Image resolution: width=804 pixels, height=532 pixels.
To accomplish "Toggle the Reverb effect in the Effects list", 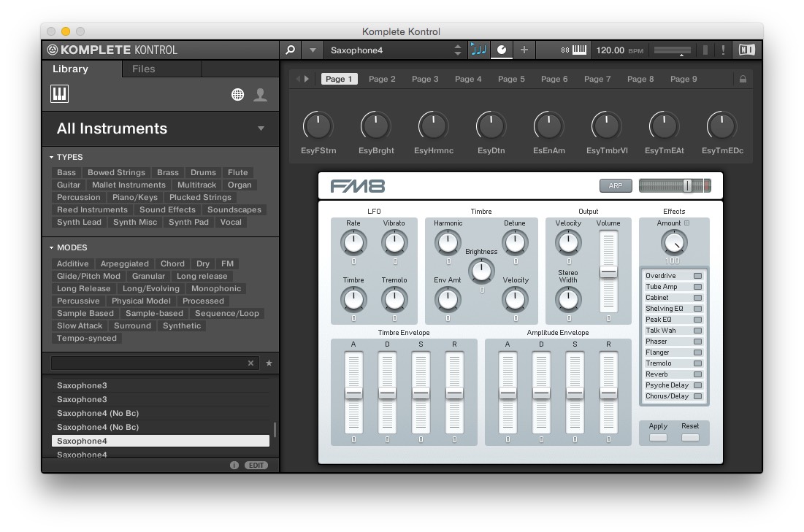I will [699, 374].
